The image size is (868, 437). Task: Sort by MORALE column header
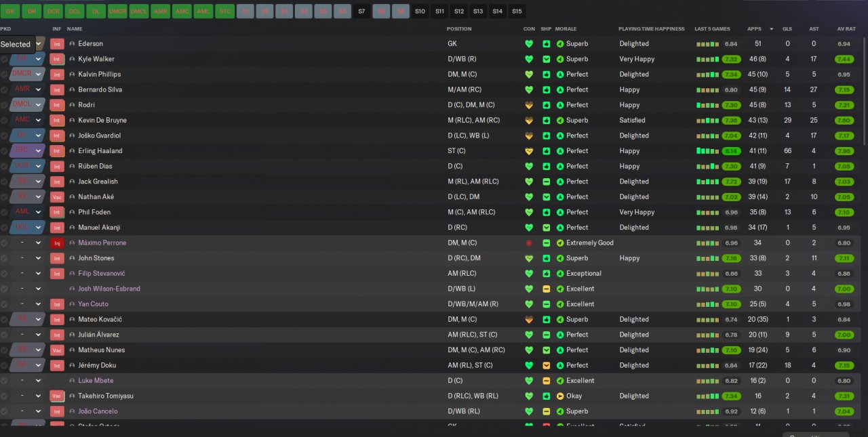(x=566, y=29)
